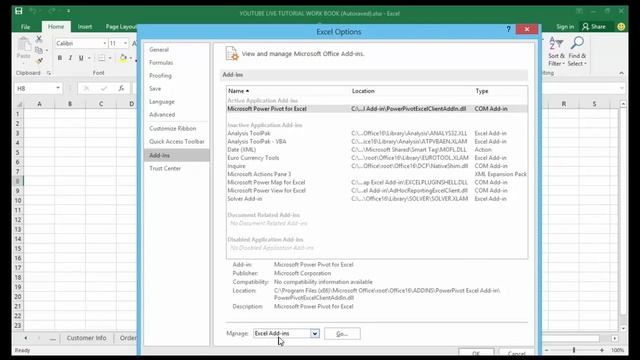Expand the formula bar on the right
640x360 pixels.
pyautogui.click(x=622, y=88)
